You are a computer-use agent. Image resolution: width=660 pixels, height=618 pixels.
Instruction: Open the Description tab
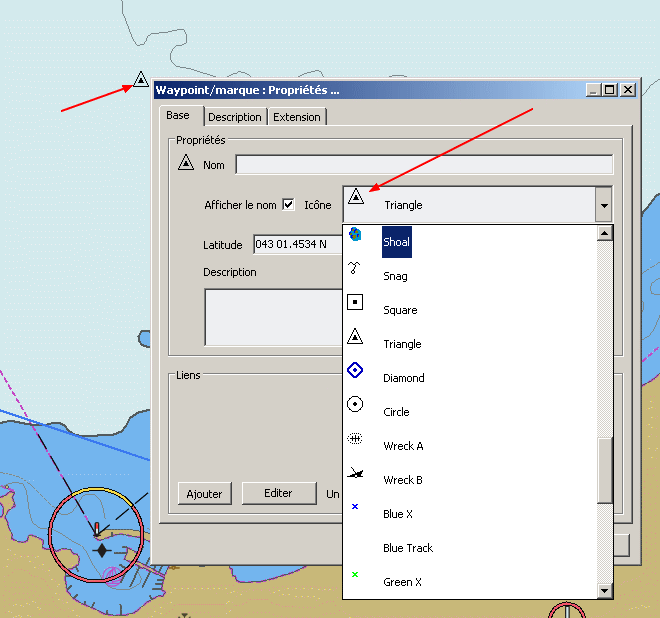235,117
